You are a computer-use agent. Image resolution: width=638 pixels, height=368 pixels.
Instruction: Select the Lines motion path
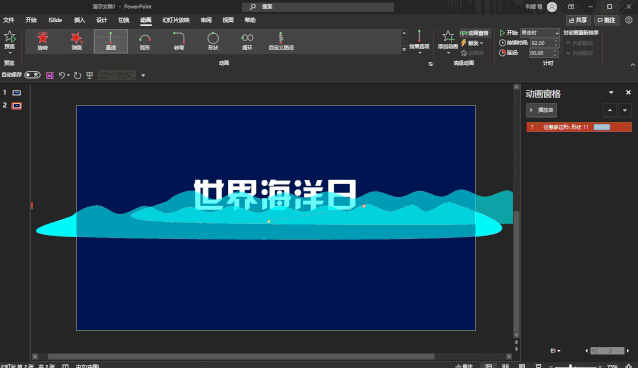click(x=111, y=41)
